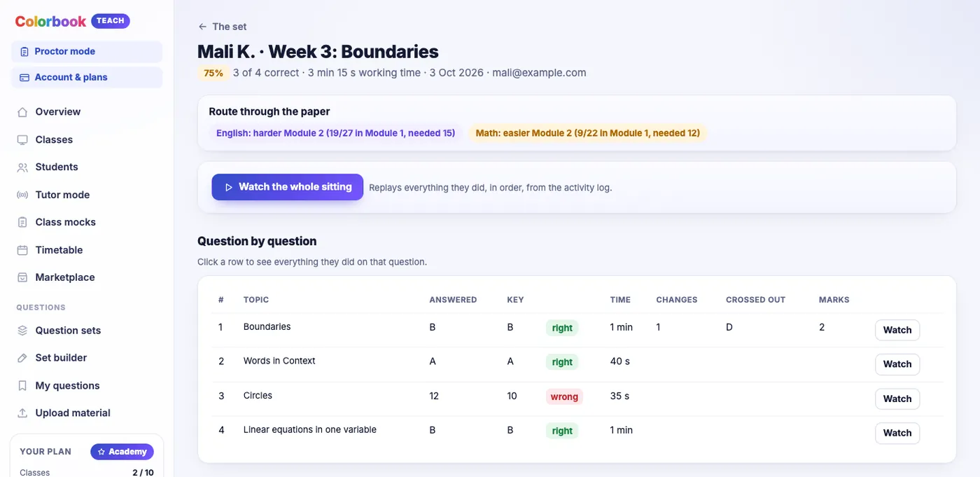This screenshot has width=980, height=477.
Task: Open the Linear equations in one variable row
Action: (x=577, y=433)
